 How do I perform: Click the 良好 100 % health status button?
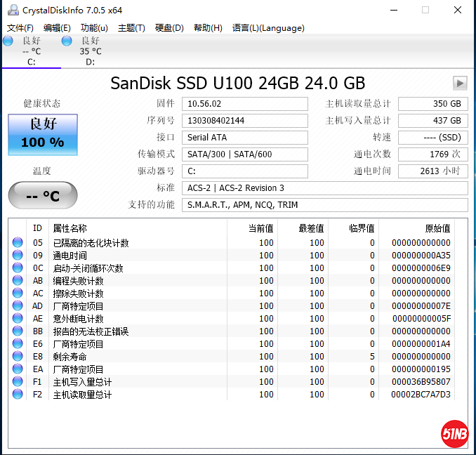43,134
